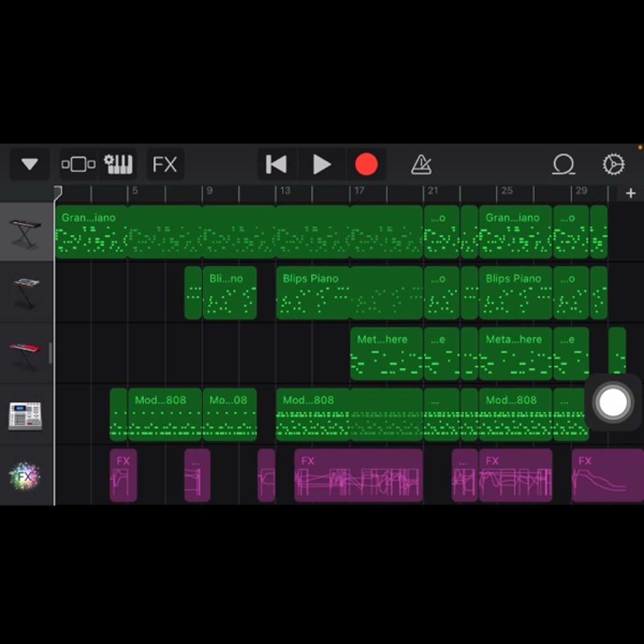Viewport: 644px width, 644px height.
Task: Open track controls with the keyboard gear icon
Action: [x=118, y=164]
